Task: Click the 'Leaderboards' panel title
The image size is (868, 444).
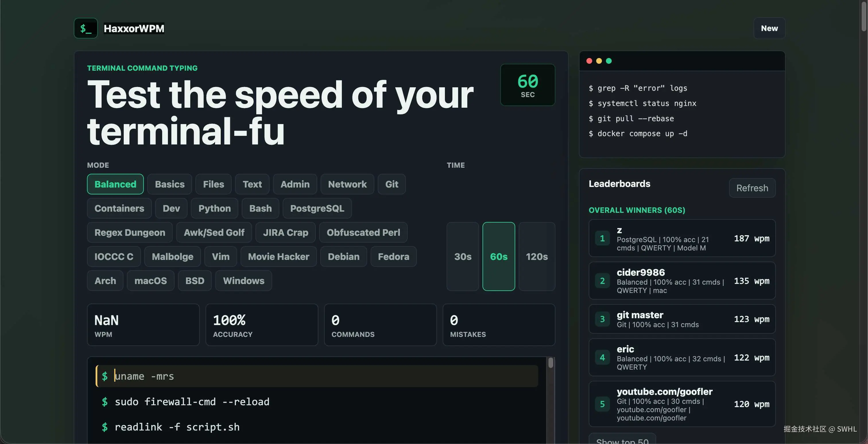Action: (x=619, y=184)
